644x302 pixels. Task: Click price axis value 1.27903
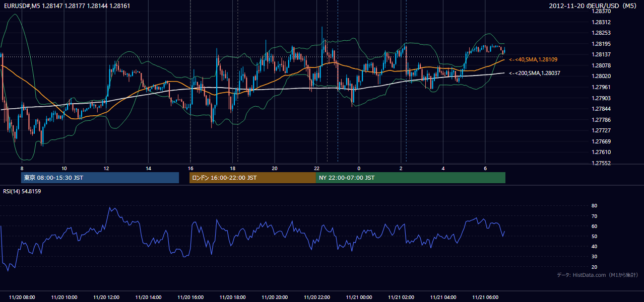[x=601, y=98]
